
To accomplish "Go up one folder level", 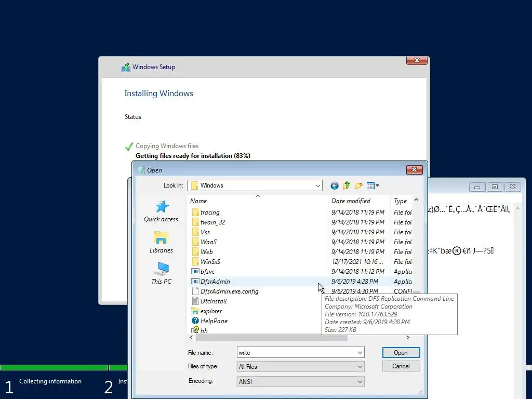I will tap(347, 185).
